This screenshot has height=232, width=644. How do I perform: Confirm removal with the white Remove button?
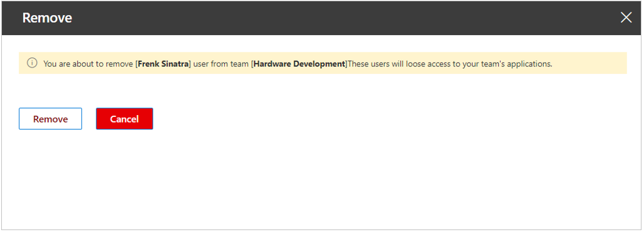pos(51,119)
